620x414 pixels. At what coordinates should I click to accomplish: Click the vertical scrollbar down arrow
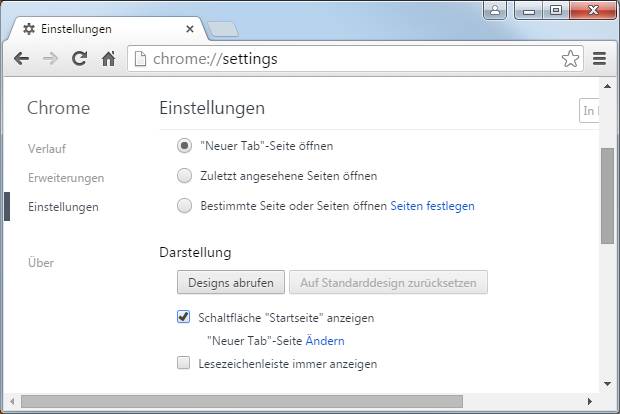coord(607,384)
